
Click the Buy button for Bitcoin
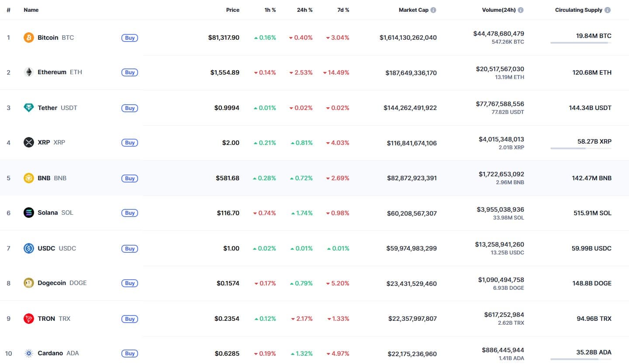(x=129, y=38)
